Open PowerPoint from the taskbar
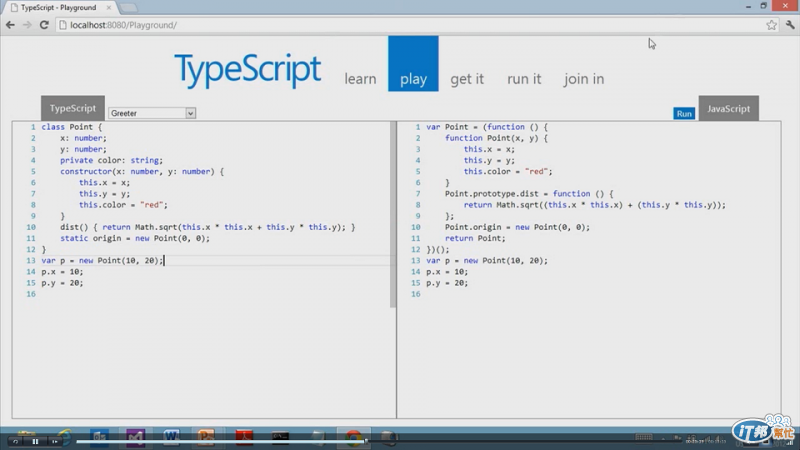Viewport: 800px width, 450px height. coord(206,437)
